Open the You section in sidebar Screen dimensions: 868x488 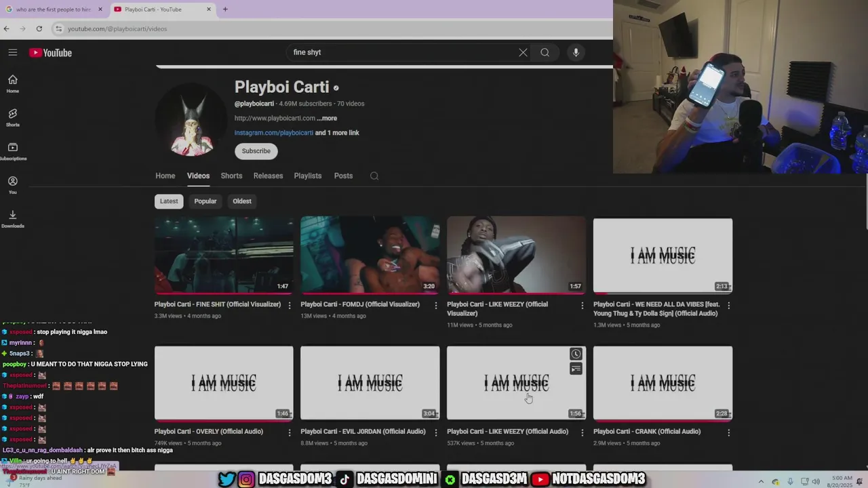pyautogui.click(x=13, y=185)
